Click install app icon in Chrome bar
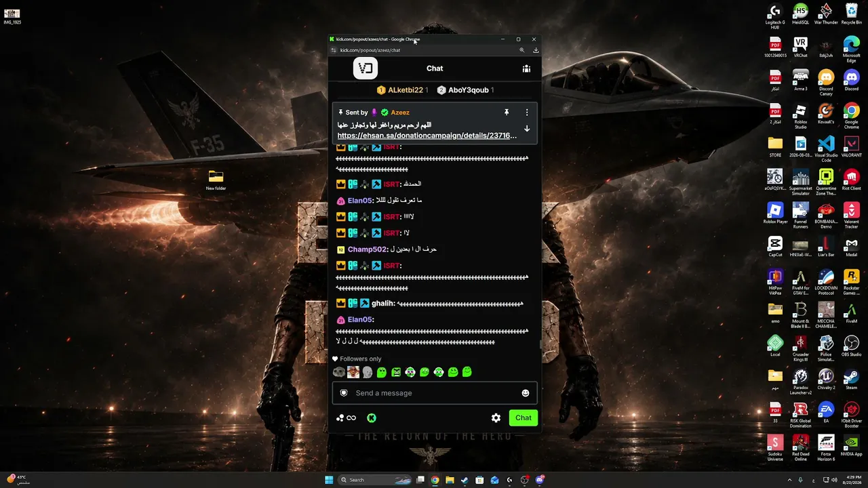Screen dimensions: 868x488 coord(536,50)
